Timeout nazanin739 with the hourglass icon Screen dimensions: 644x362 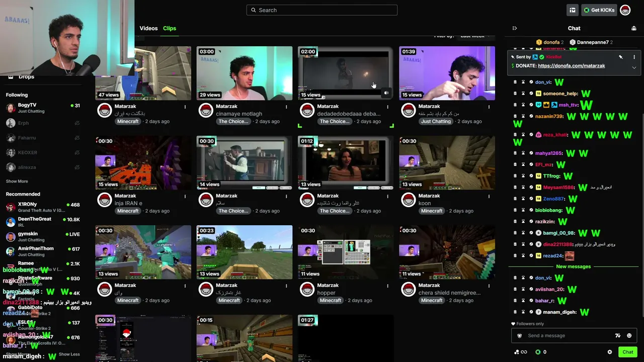click(x=523, y=117)
